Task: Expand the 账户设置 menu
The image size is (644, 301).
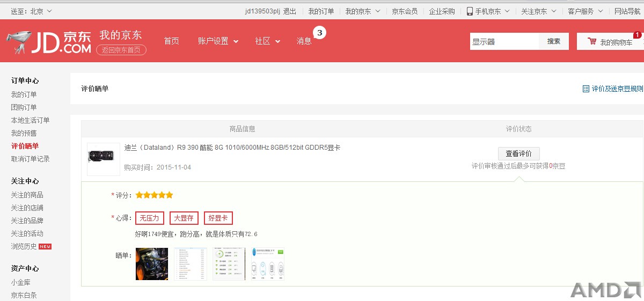Action: coord(218,41)
